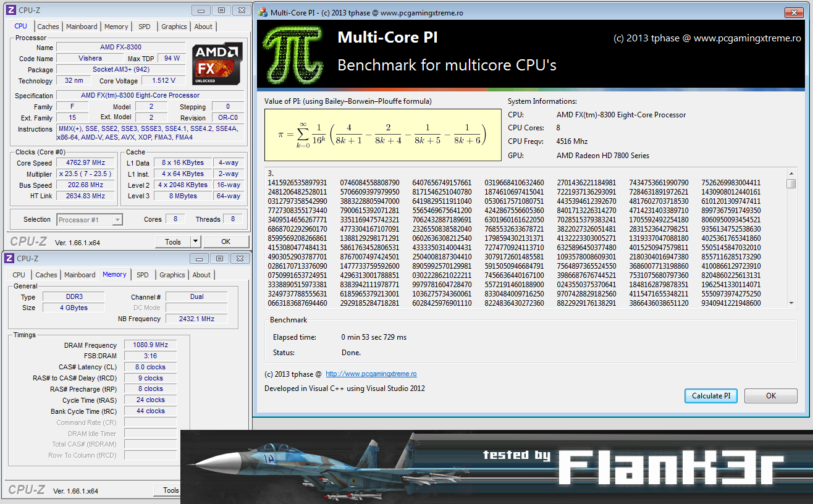The height and width of the screenshot is (504, 813).
Task: Click the CPU-Z icon in lower Memory window title bar
Action: point(10,258)
